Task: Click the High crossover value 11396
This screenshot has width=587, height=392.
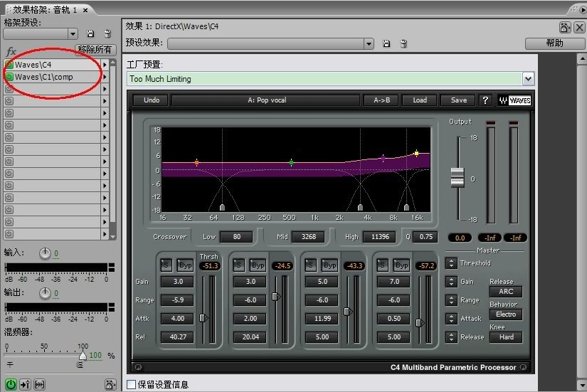Action: point(380,237)
